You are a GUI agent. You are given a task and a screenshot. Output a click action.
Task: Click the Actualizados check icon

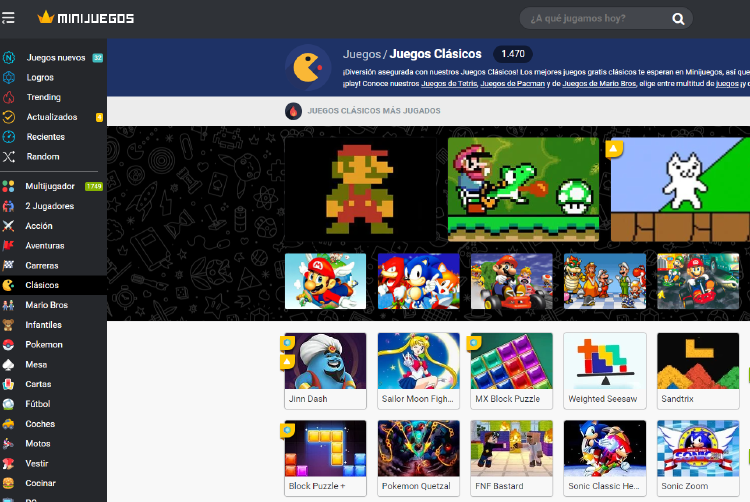point(9,117)
